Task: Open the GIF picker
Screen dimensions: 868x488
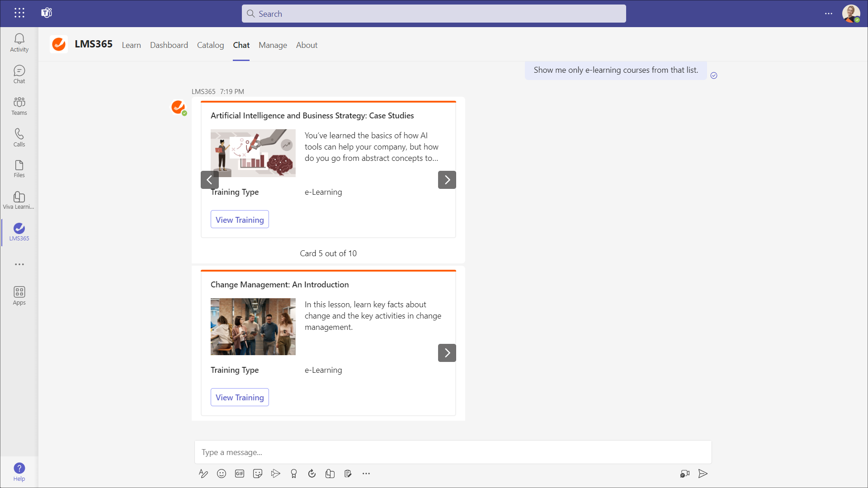Action: 240,474
